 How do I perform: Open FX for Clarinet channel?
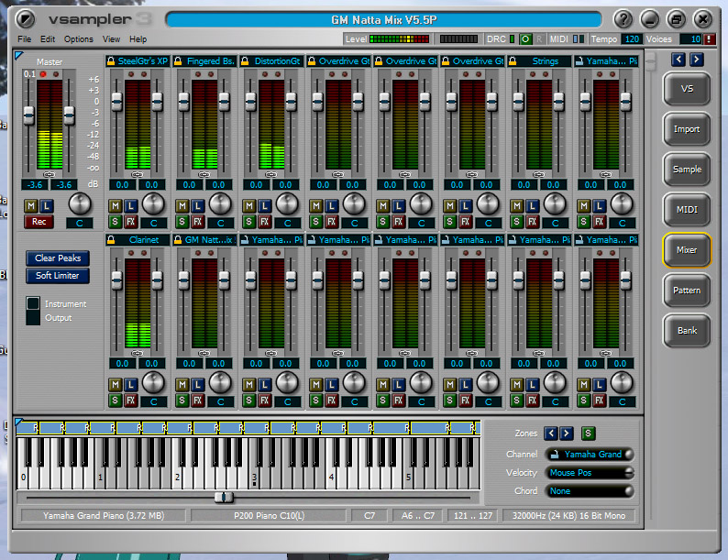pos(131,401)
